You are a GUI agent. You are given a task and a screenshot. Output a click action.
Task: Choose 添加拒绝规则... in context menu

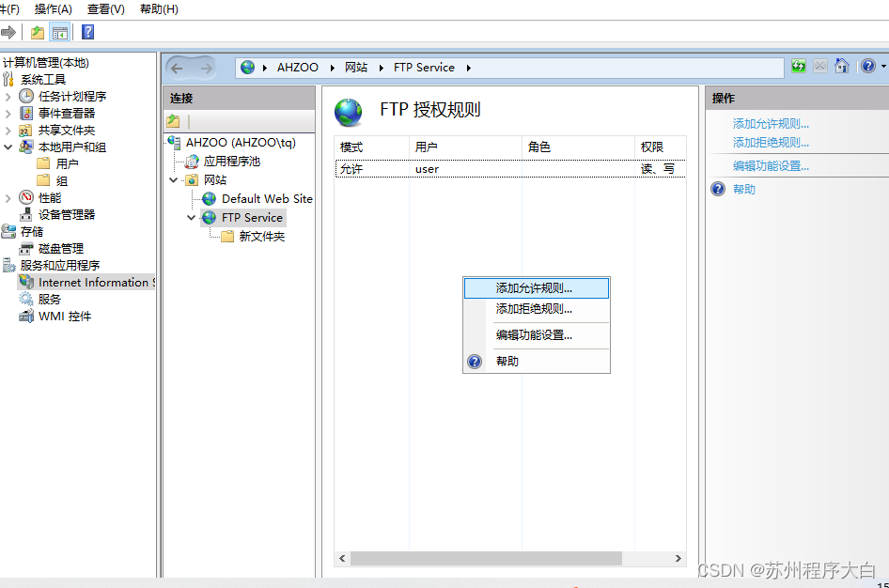point(537,309)
